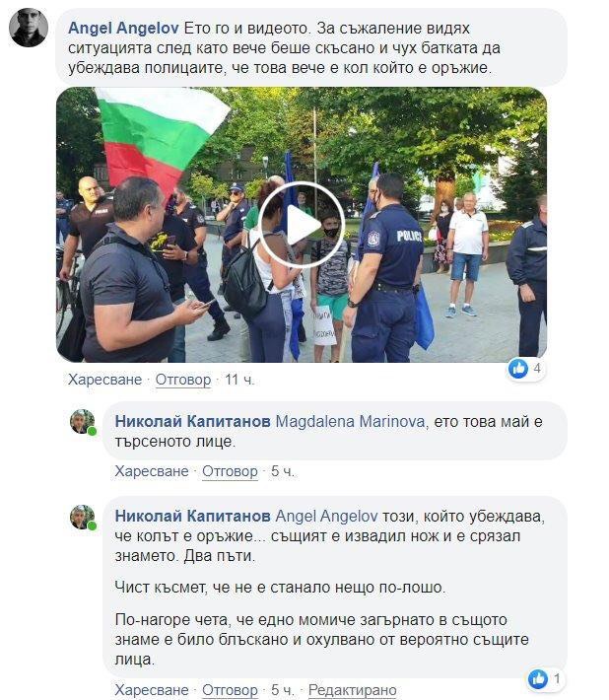Click Отговор under the Magdalena Marinova reply
609x700 pixels.
pyautogui.click(x=230, y=471)
